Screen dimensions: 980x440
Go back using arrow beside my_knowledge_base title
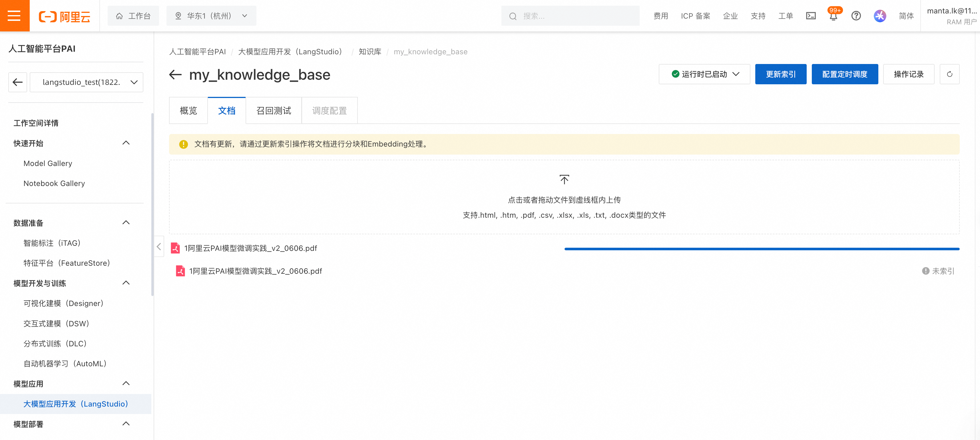175,75
